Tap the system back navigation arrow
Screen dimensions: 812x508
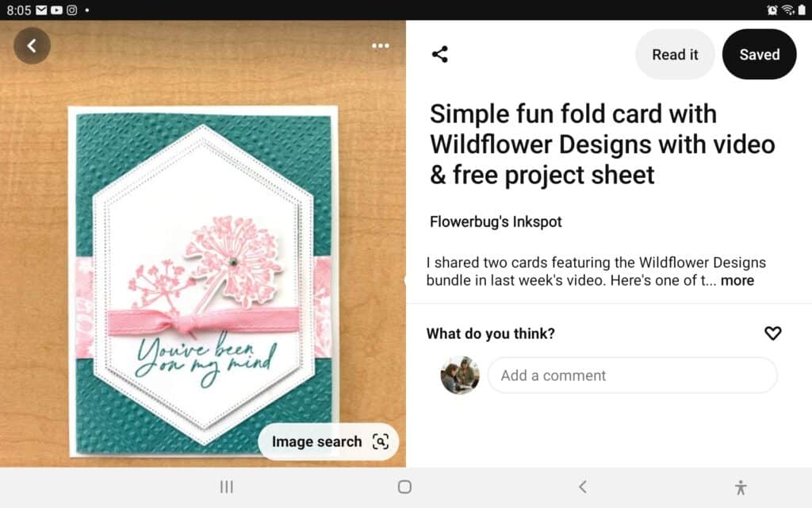pyautogui.click(x=583, y=487)
